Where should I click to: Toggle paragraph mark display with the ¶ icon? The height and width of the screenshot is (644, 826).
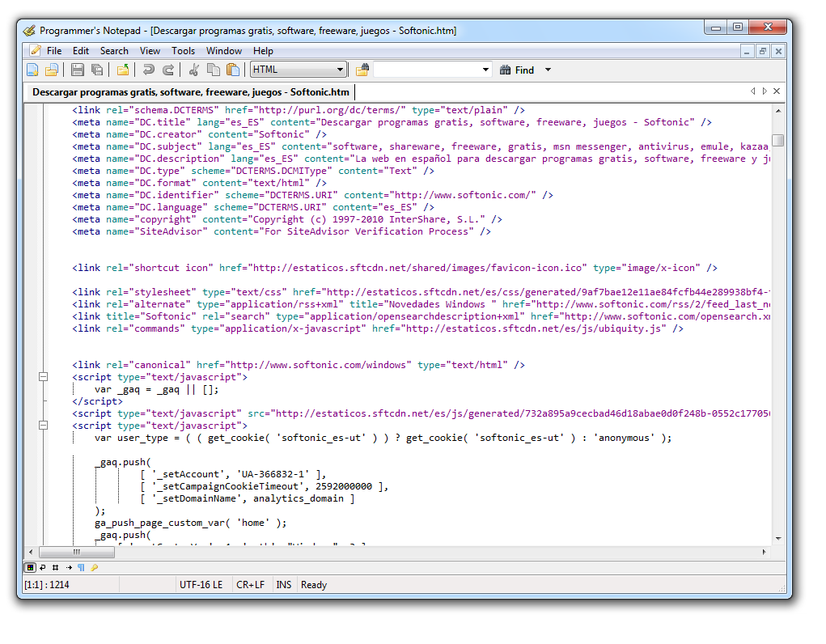coord(81,567)
